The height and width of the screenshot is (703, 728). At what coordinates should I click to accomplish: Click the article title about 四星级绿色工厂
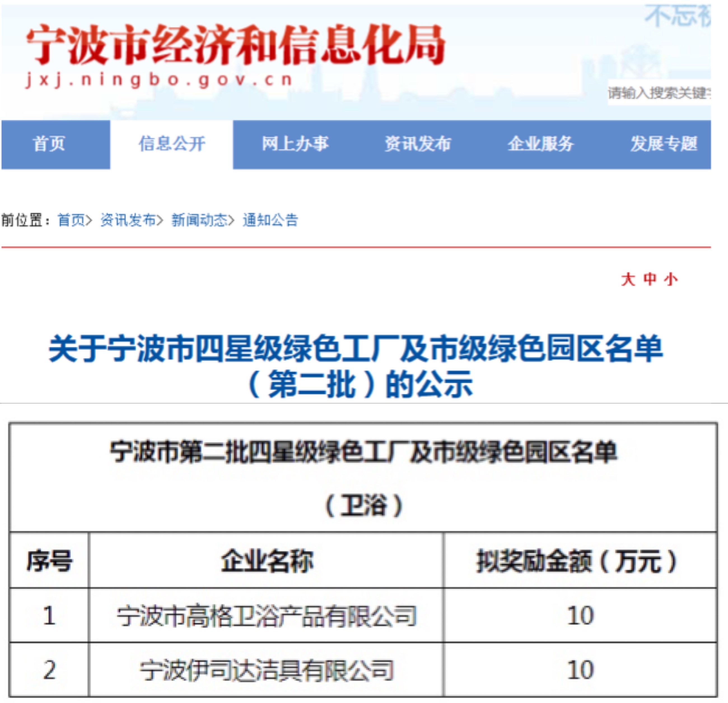click(356, 366)
